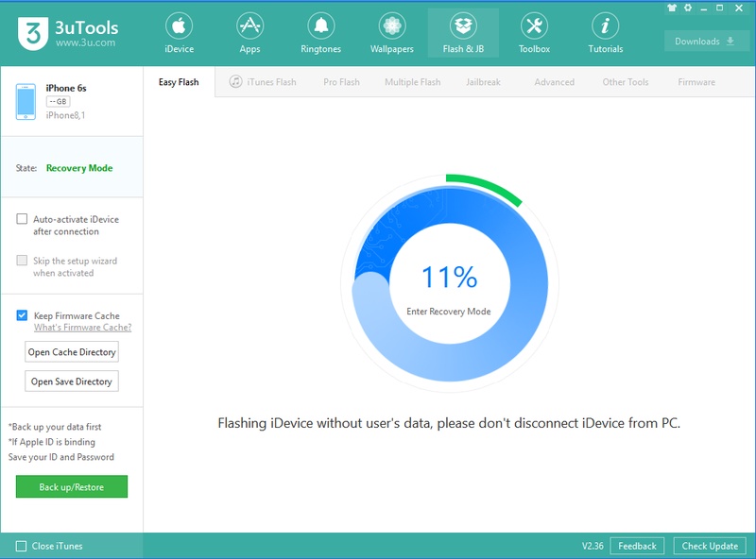Switch to Multiple Flash tab
The image size is (756, 559).
pyautogui.click(x=413, y=82)
